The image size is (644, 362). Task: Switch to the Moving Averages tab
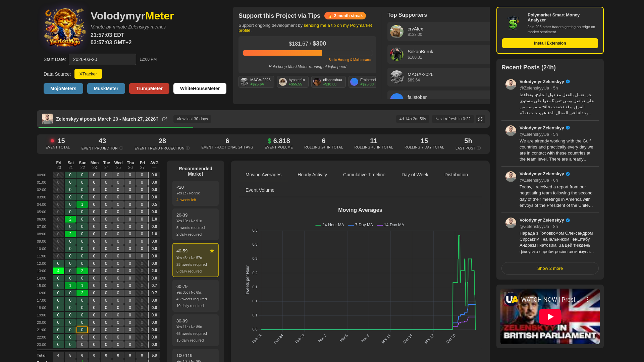(x=263, y=175)
